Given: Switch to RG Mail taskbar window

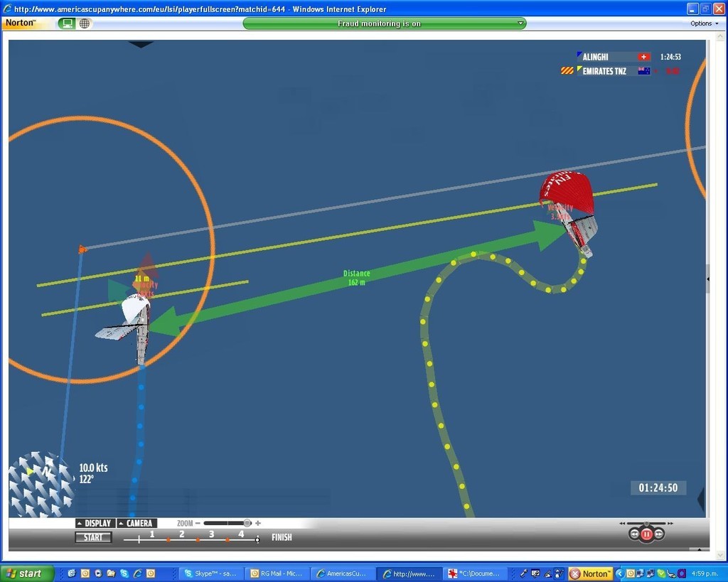Looking at the screenshot, I should [x=277, y=573].
